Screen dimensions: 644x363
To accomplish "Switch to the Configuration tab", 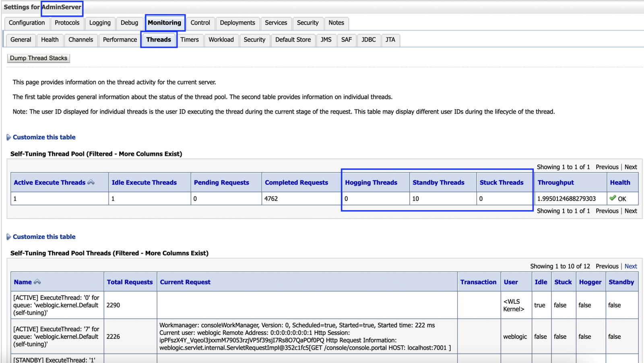I will click(x=26, y=23).
